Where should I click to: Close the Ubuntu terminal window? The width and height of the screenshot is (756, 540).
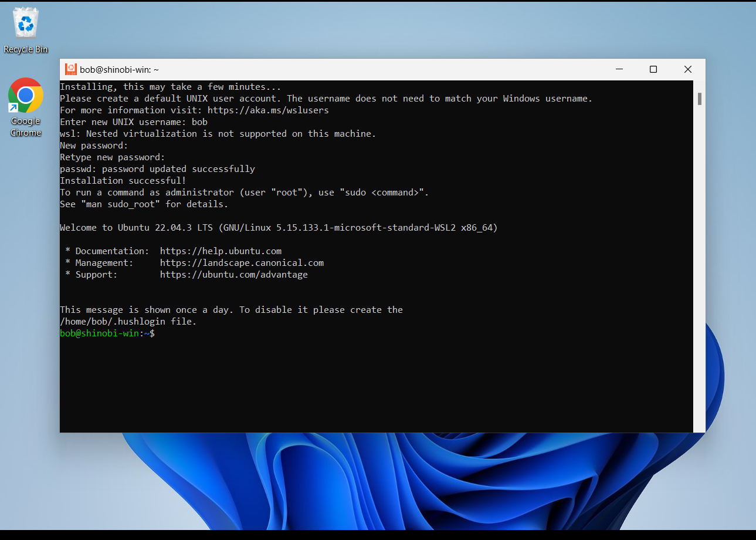coord(688,69)
